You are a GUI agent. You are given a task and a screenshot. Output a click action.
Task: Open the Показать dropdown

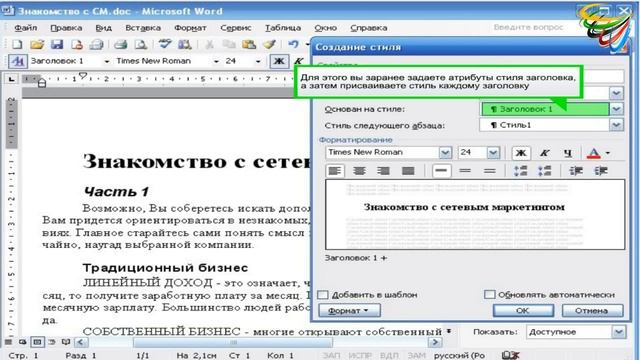point(619,332)
